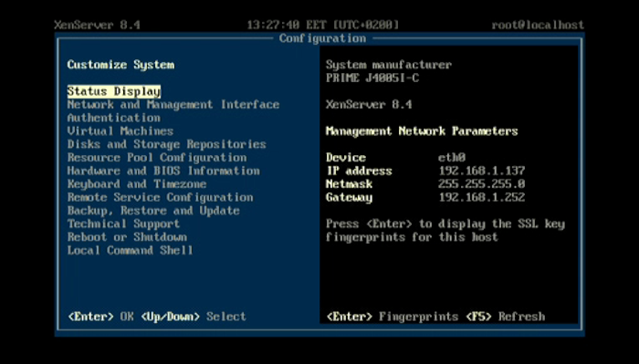Open Keyboard and Timezone settings
Screen dimensions: 639x364
point(137,184)
